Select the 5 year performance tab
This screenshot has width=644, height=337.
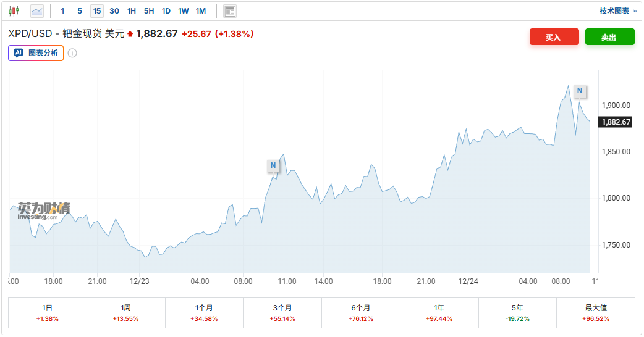pos(517,313)
